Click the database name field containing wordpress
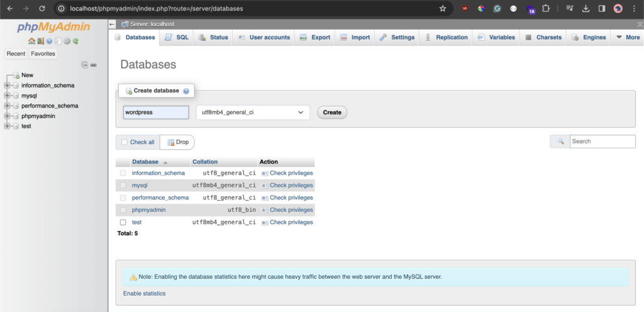The width and height of the screenshot is (644, 312). [x=156, y=112]
